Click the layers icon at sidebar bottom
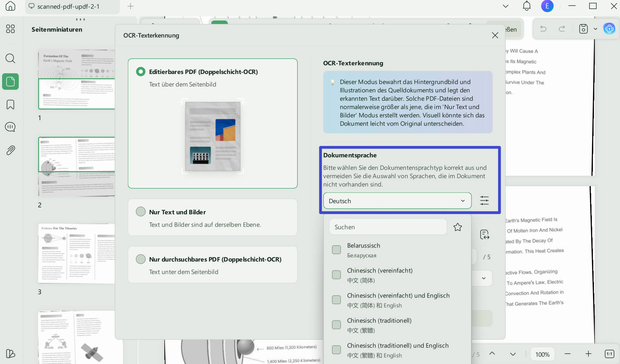The width and height of the screenshot is (620, 364). click(10, 354)
